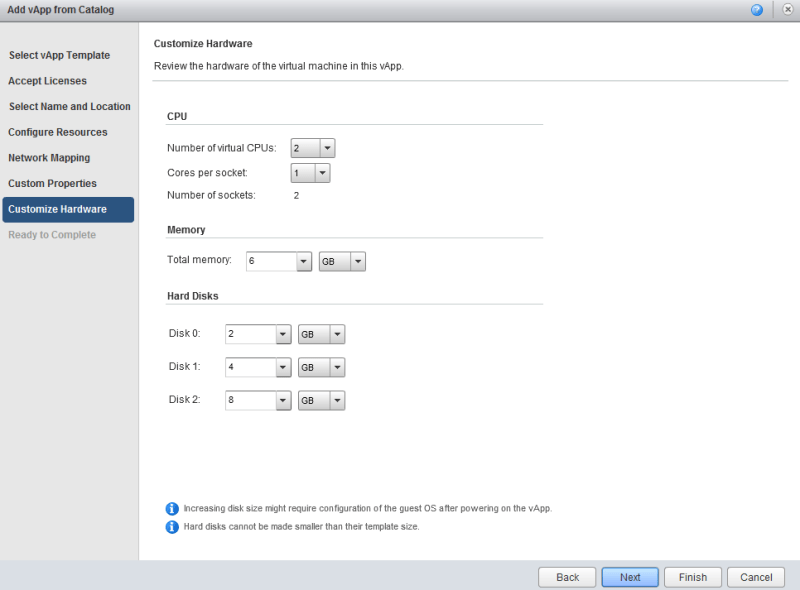
Task: Open the Total memory value dropdown arrow
Action: (x=305, y=261)
